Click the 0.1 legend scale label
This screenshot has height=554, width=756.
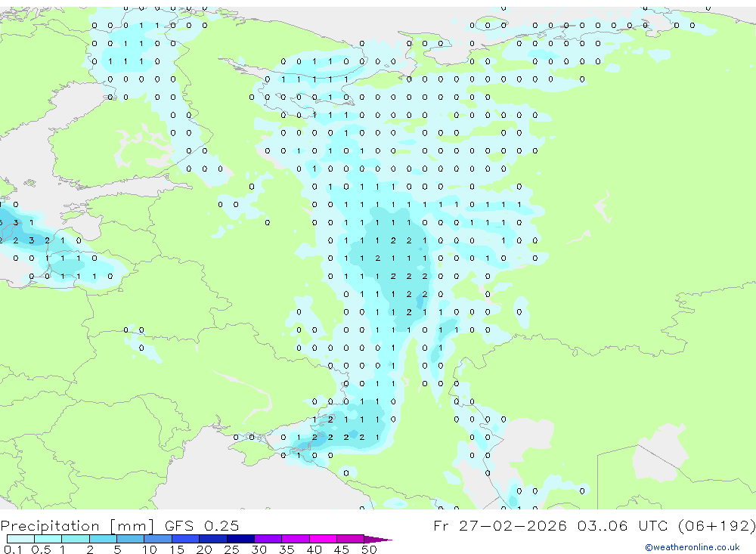coord(13,549)
